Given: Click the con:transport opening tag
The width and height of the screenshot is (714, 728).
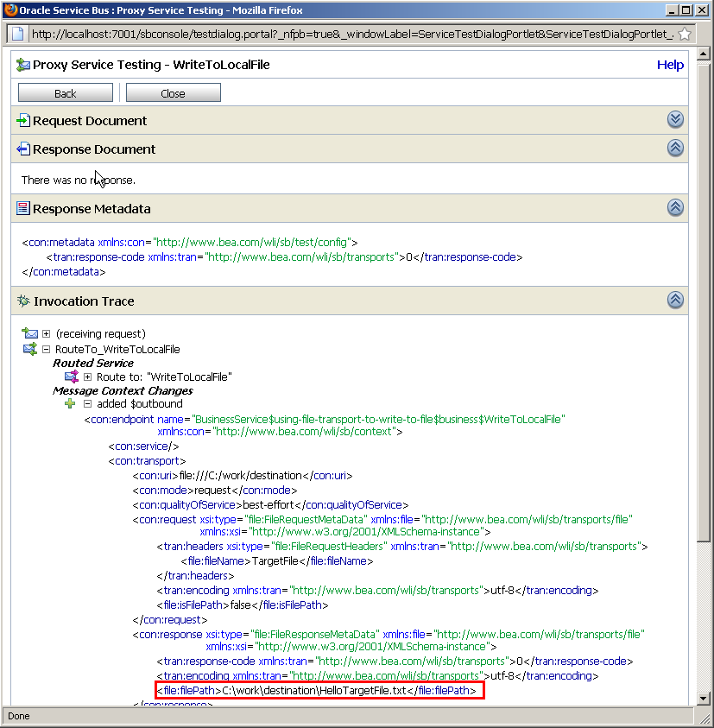Looking at the screenshot, I should (x=147, y=460).
